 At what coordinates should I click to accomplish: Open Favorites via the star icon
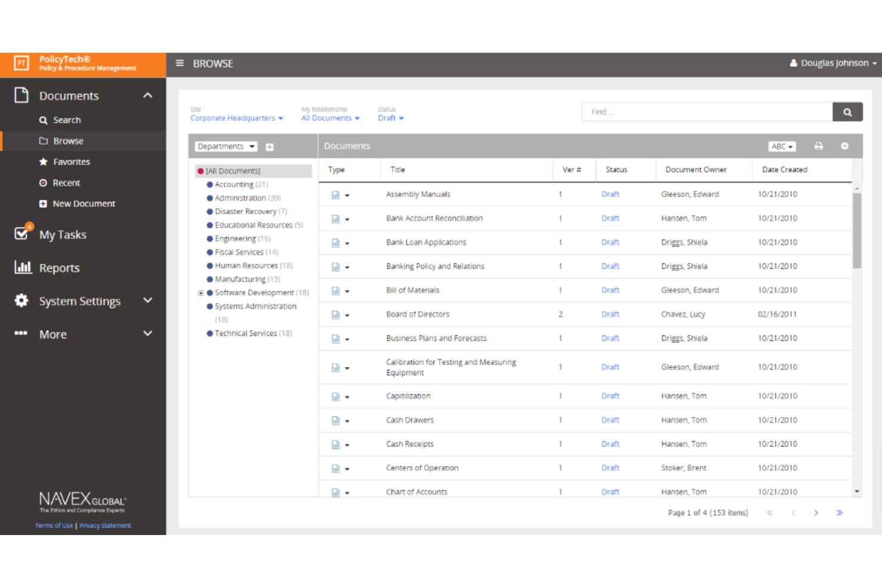coord(43,161)
